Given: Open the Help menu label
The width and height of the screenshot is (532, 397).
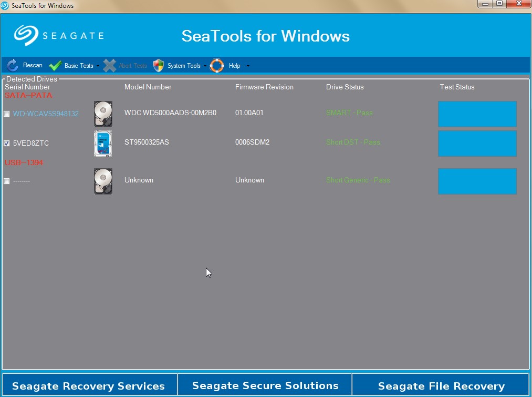Looking at the screenshot, I should (234, 66).
